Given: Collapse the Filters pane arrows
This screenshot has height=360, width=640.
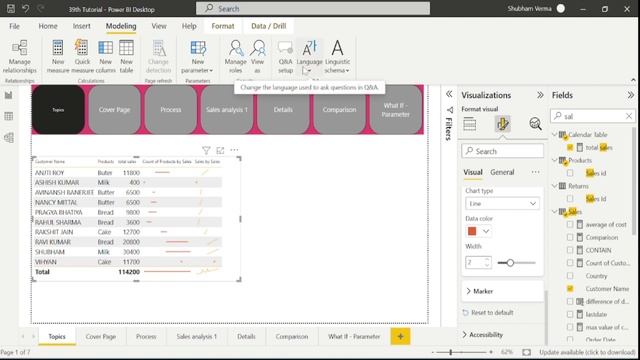Looking at the screenshot, I should pos(449,94).
